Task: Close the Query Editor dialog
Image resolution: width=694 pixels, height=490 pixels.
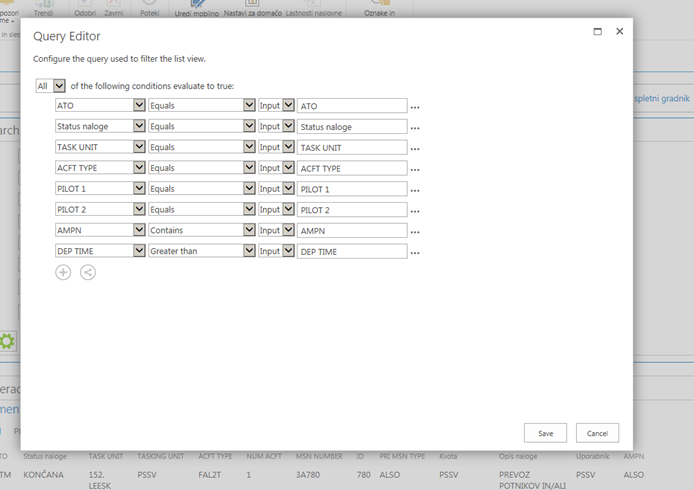Action: tap(620, 32)
